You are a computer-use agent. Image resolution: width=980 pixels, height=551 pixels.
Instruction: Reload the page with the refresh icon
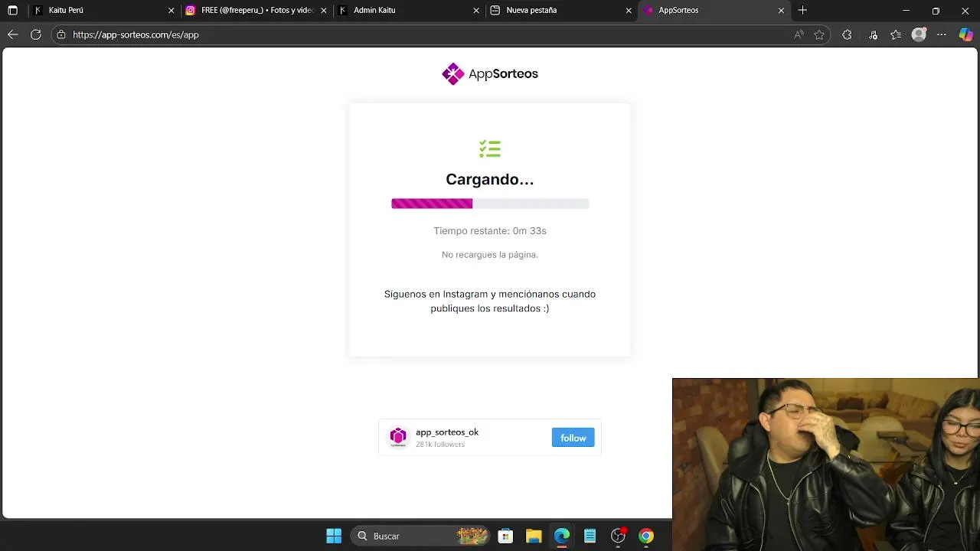(x=35, y=34)
